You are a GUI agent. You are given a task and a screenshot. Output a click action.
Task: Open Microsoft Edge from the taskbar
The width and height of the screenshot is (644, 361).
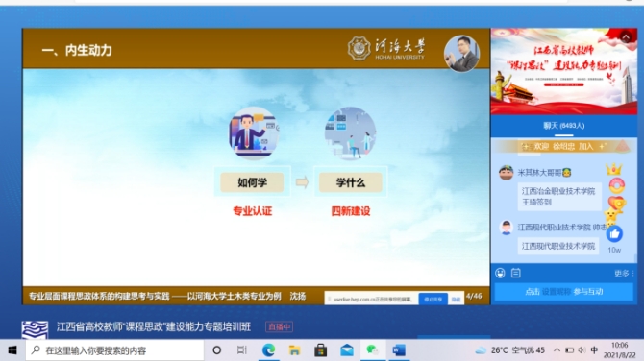tap(268, 350)
